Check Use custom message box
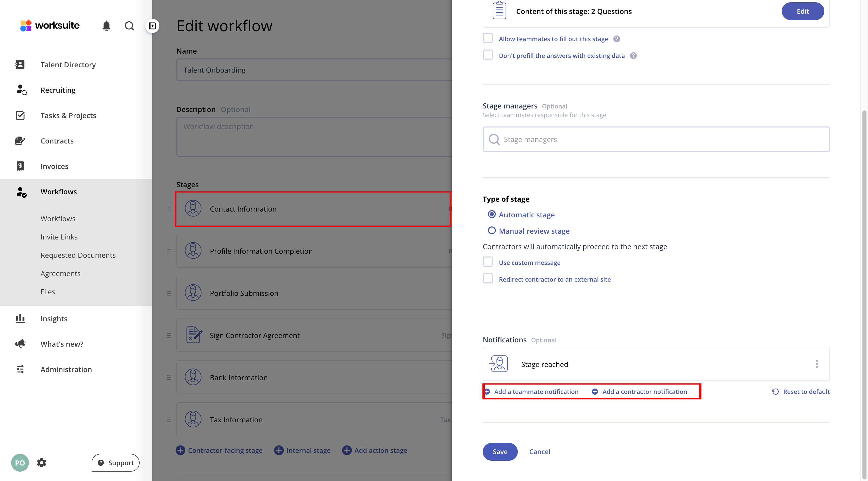Screen dimensions: 868x481 click(x=488, y=262)
